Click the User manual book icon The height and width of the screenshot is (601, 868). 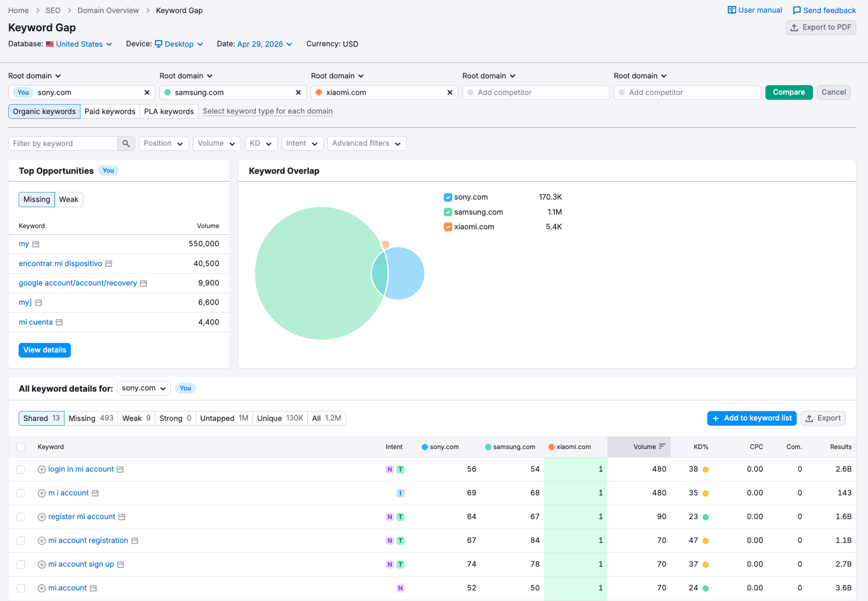click(x=732, y=10)
